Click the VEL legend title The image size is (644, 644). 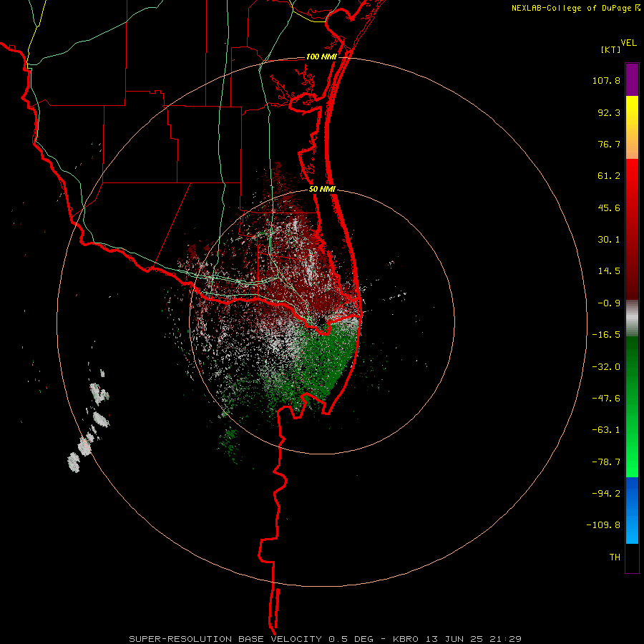(x=628, y=43)
